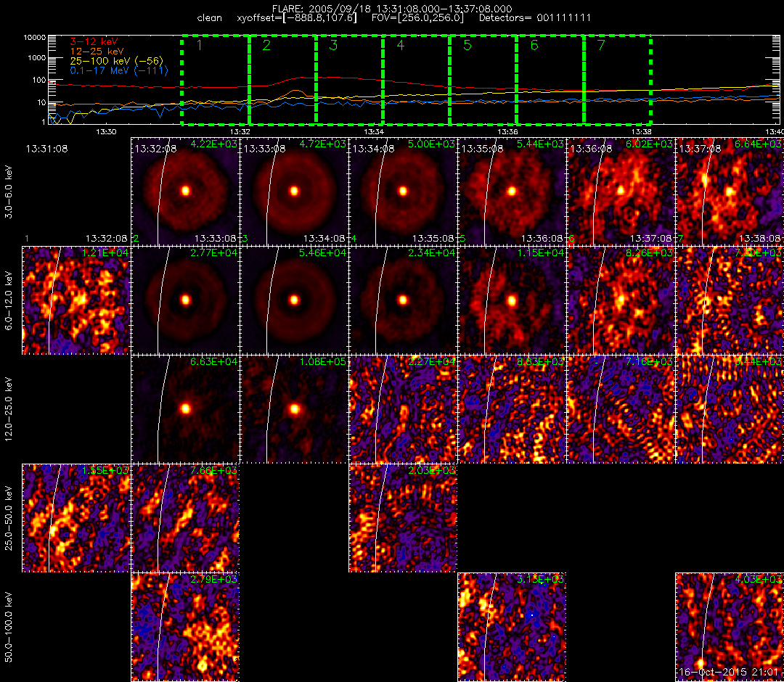The height and width of the screenshot is (682, 784).
Task: Open the 25-50 keV image with peak 2.03E+03
Action: click(x=403, y=518)
